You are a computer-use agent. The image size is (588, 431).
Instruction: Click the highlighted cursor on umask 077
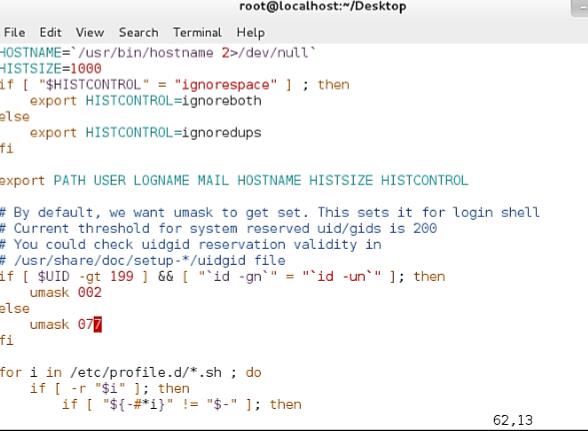click(98, 324)
